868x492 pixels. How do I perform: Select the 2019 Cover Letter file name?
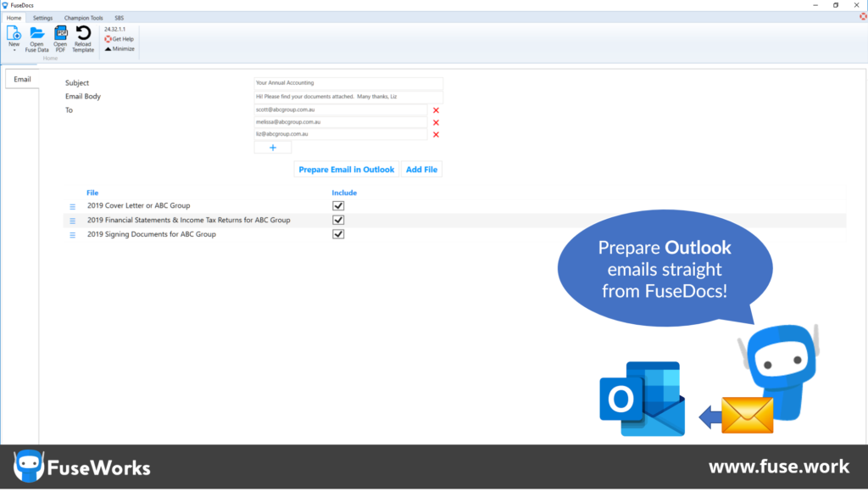tap(138, 205)
